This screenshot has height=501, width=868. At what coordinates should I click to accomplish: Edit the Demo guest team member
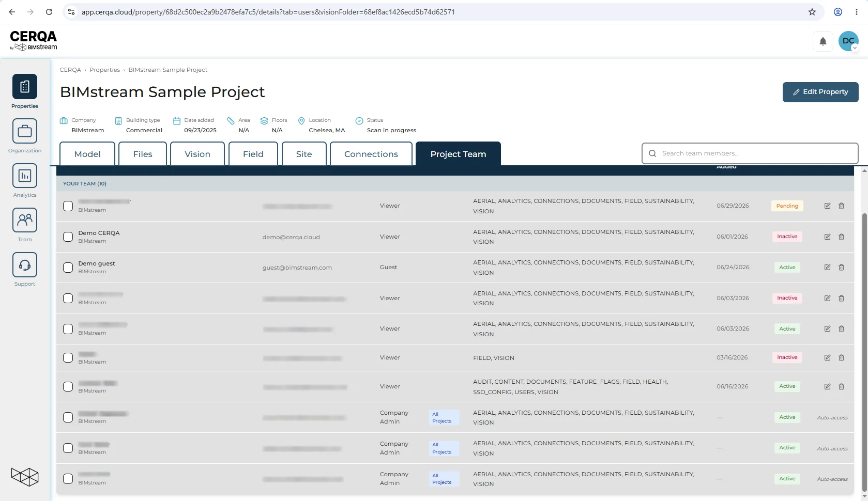pyautogui.click(x=827, y=267)
